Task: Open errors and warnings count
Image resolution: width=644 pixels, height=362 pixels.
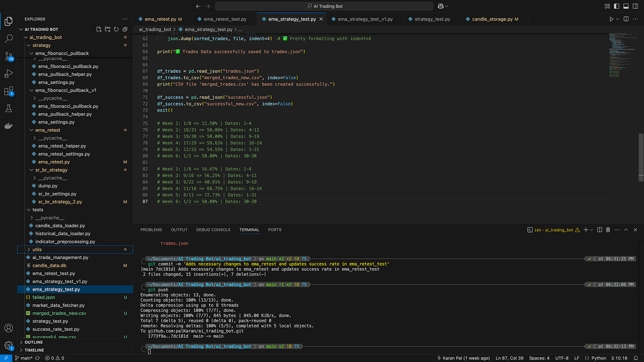Action: (x=55, y=358)
